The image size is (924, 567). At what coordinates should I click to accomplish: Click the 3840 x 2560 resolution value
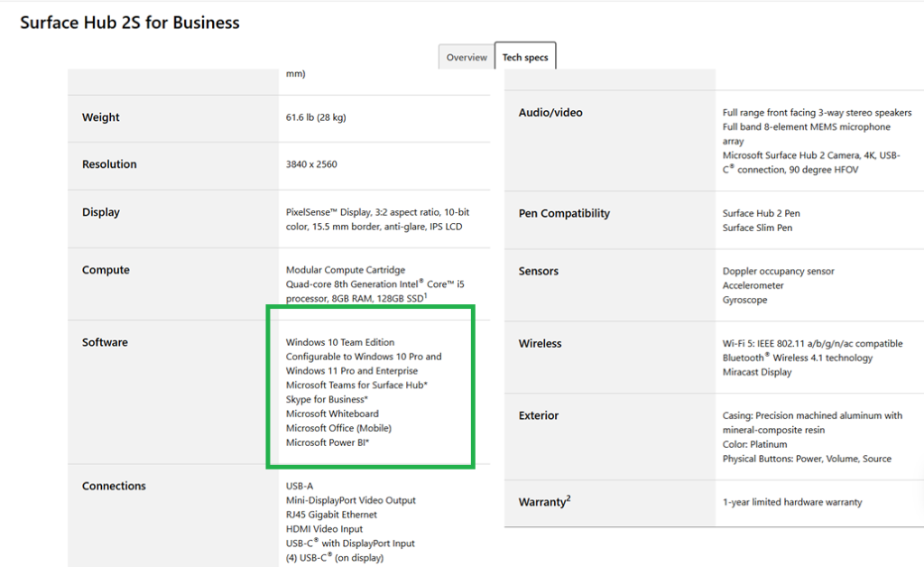[311, 164]
